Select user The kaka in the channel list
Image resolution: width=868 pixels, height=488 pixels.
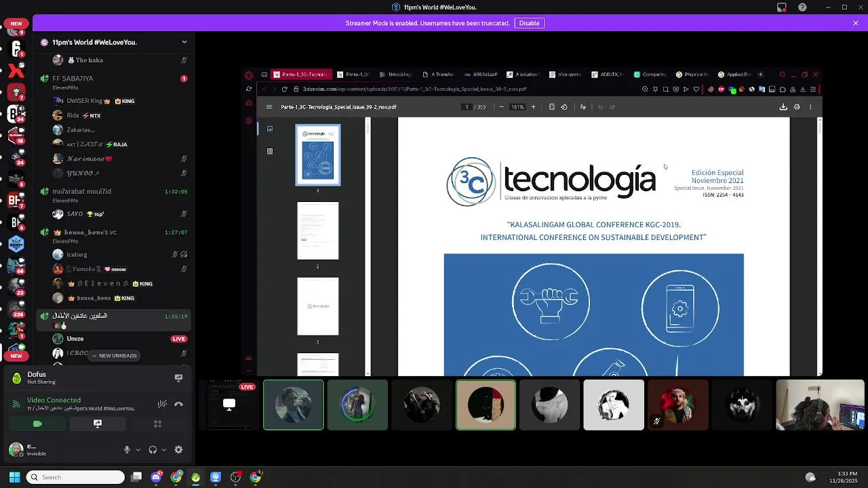pyautogui.click(x=113, y=60)
